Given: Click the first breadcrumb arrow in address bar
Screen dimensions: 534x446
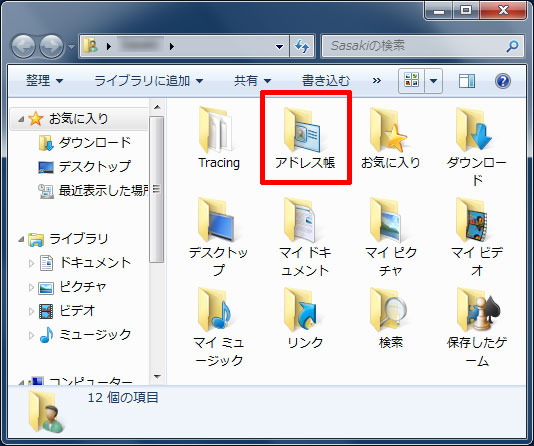Looking at the screenshot, I should (x=109, y=46).
